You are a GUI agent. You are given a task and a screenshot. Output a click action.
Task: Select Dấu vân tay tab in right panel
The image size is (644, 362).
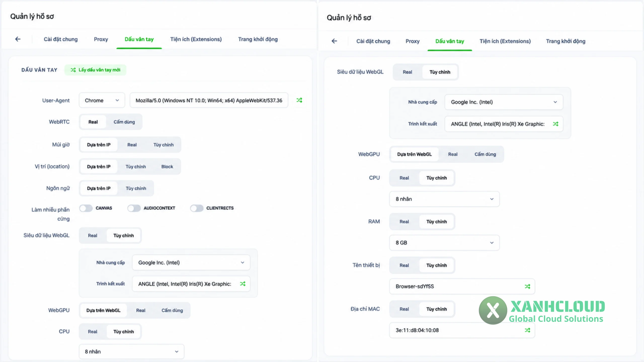[x=450, y=41]
